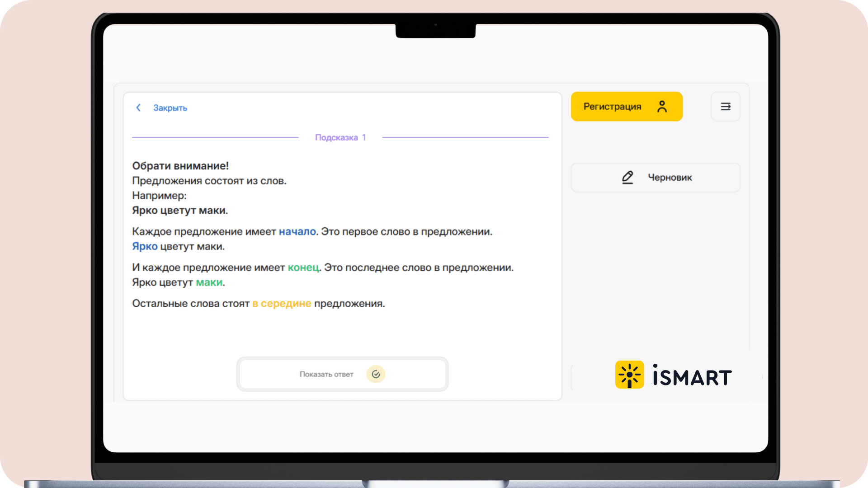This screenshot has width=868, height=488.
Task: Click the yellow iSMART sun logo icon
Action: [x=629, y=375]
